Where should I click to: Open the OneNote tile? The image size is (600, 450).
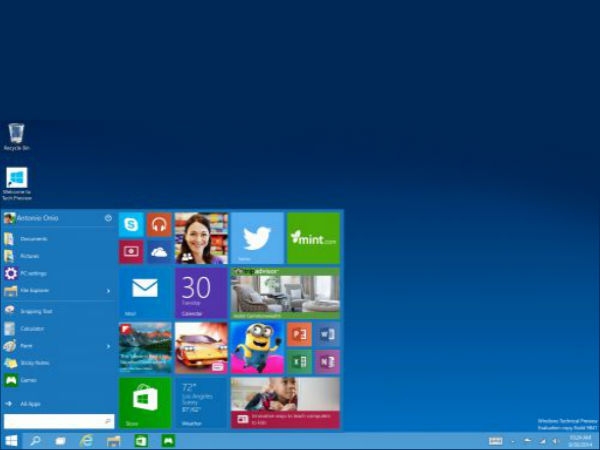coord(328,362)
